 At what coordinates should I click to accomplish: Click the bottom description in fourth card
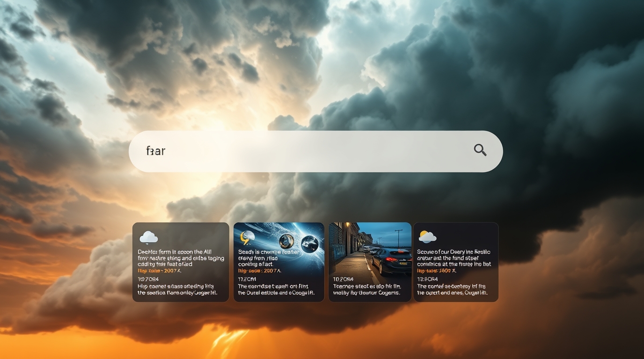pos(452,289)
